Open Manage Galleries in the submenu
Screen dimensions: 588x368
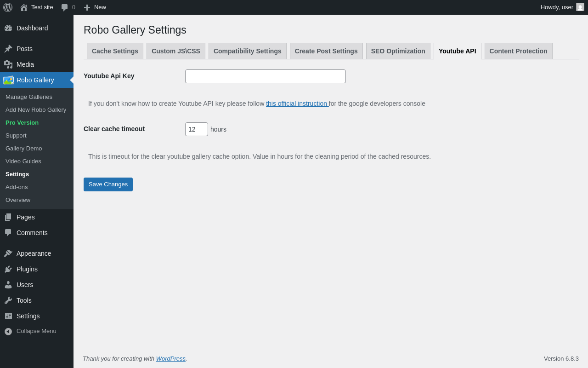[29, 97]
